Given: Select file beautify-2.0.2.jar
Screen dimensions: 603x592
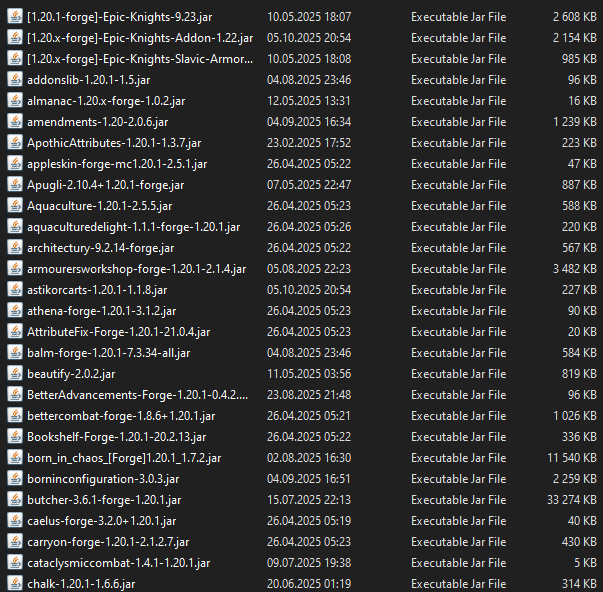Looking at the screenshot, I should click(x=71, y=374).
